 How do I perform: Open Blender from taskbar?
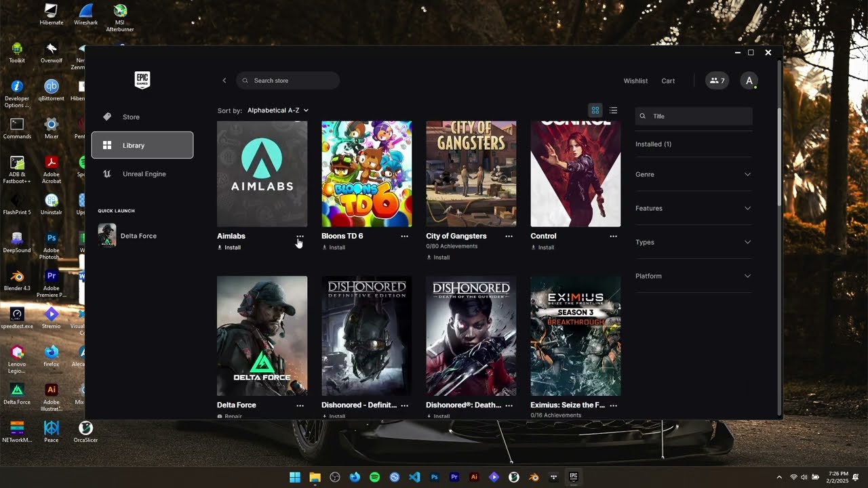pyautogui.click(x=534, y=477)
